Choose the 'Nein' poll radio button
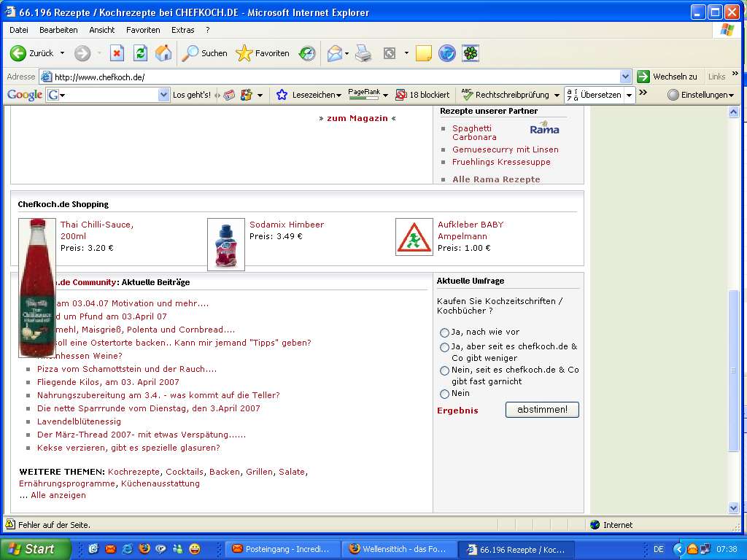Image resolution: width=747 pixels, height=560 pixels. click(444, 394)
